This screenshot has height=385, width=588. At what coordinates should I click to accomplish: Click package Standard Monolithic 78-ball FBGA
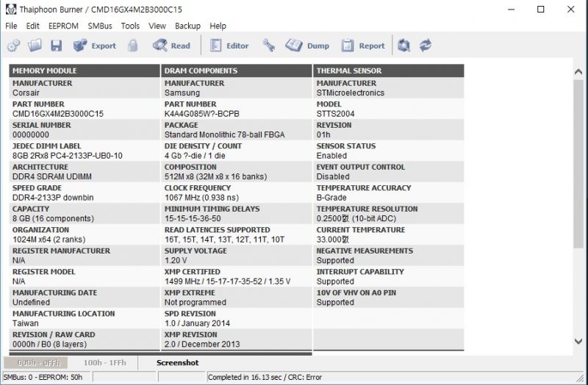224,134
